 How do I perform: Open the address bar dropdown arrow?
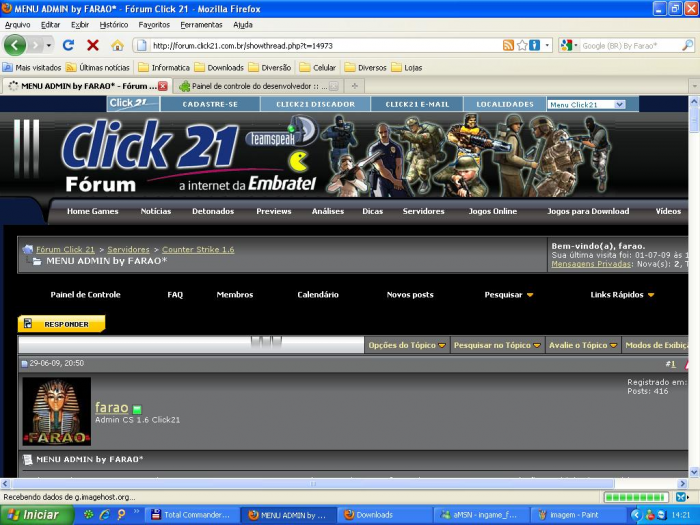[x=547, y=45]
